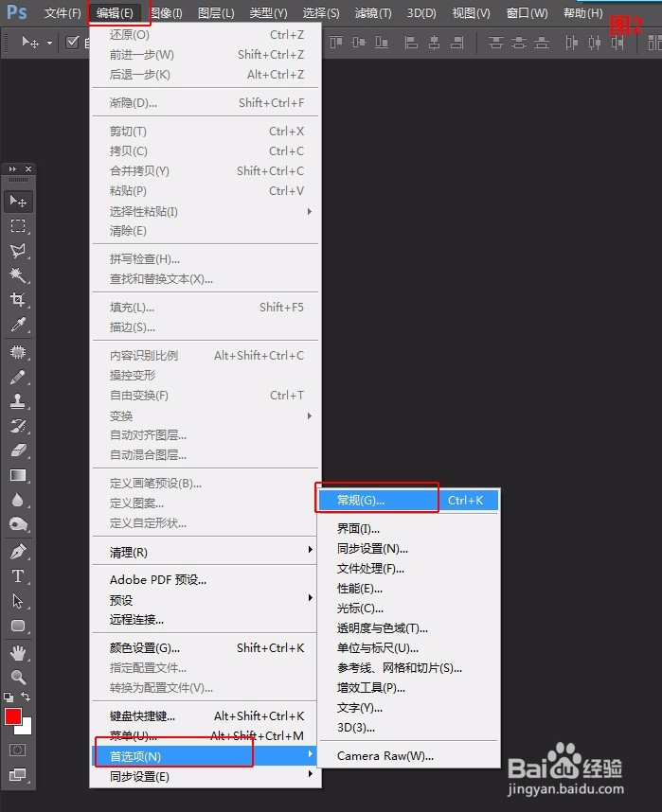Select the History Brush tool
Screen dimensions: 662x812
point(18,426)
